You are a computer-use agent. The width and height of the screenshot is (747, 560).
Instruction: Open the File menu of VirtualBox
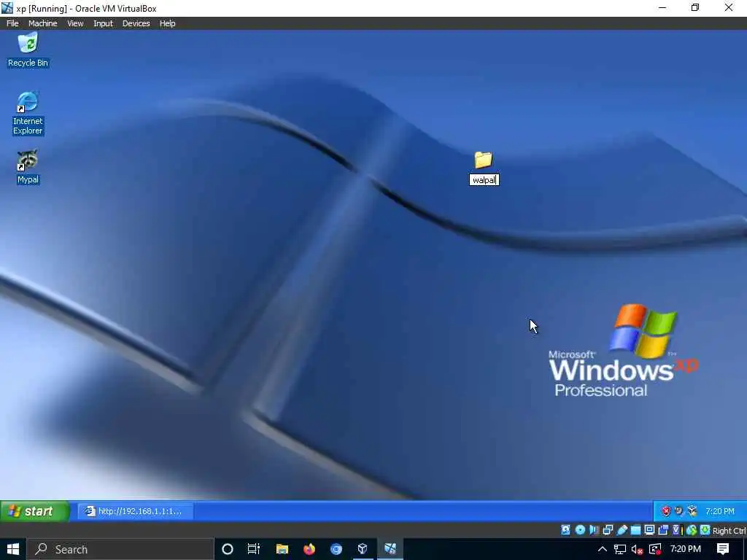pos(12,23)
